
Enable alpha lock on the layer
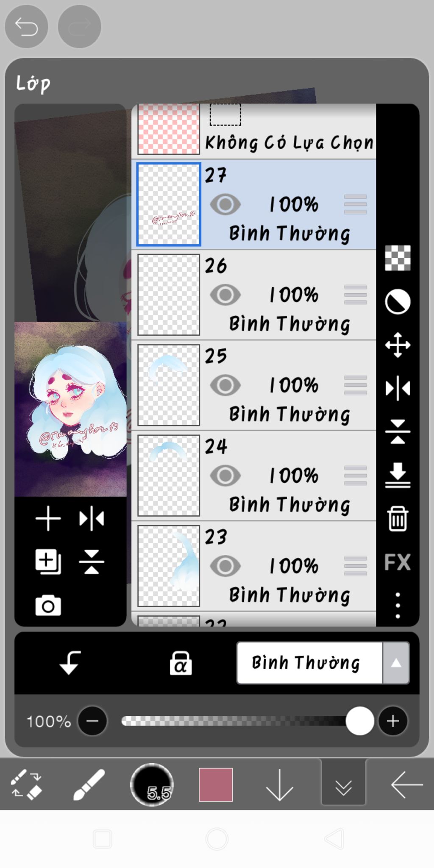(181, 663)
